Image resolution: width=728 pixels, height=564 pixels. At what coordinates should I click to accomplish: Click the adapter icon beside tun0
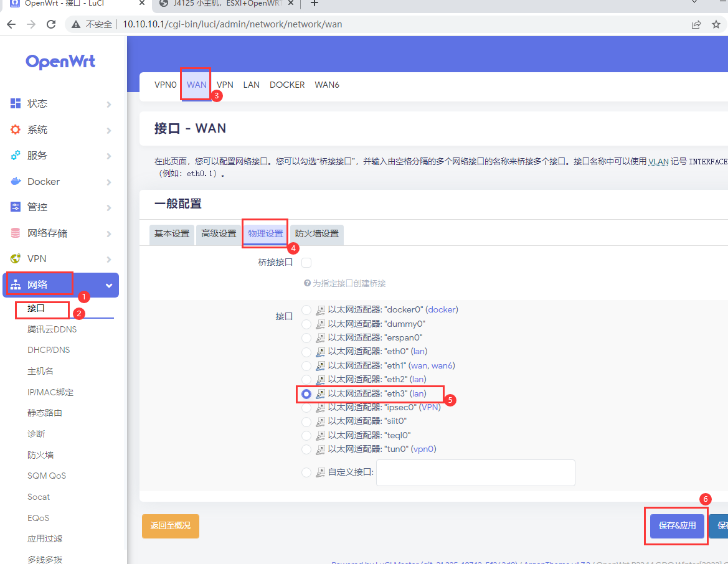(320, 449)
